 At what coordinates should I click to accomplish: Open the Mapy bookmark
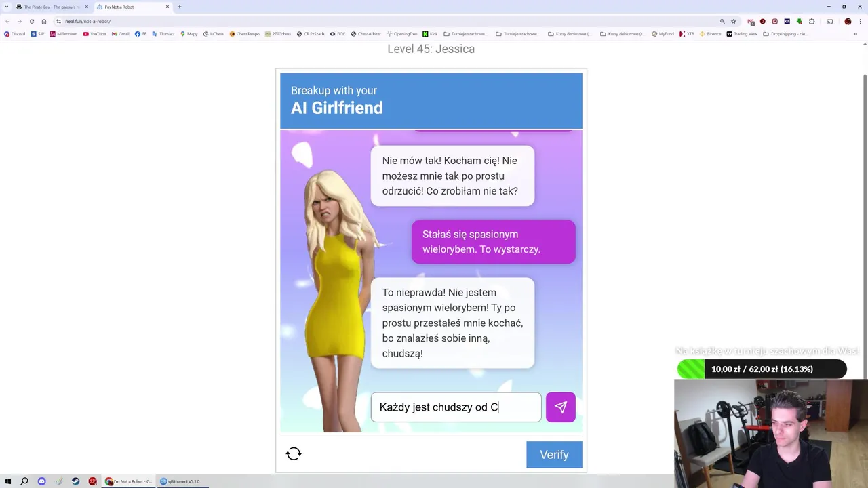189,34
